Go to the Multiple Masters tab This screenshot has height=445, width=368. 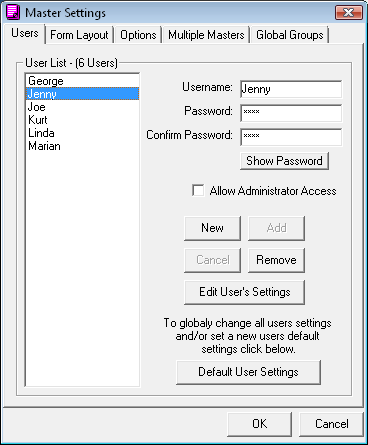(x=206, y=35)
